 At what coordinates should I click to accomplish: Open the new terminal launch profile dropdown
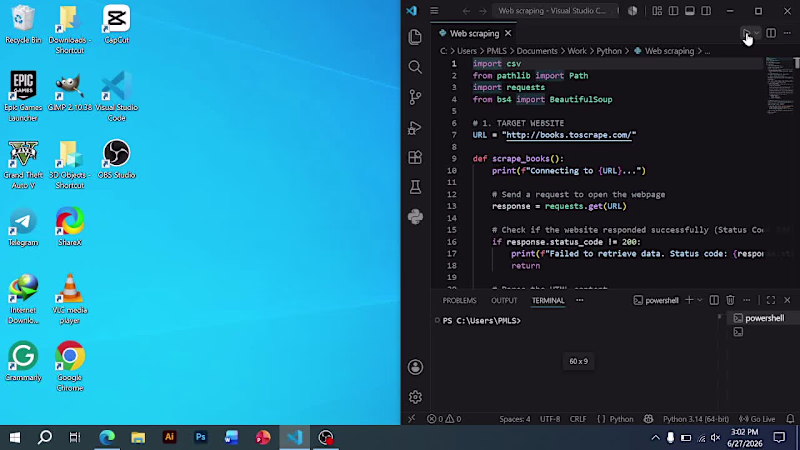click(x=699, y=300)
